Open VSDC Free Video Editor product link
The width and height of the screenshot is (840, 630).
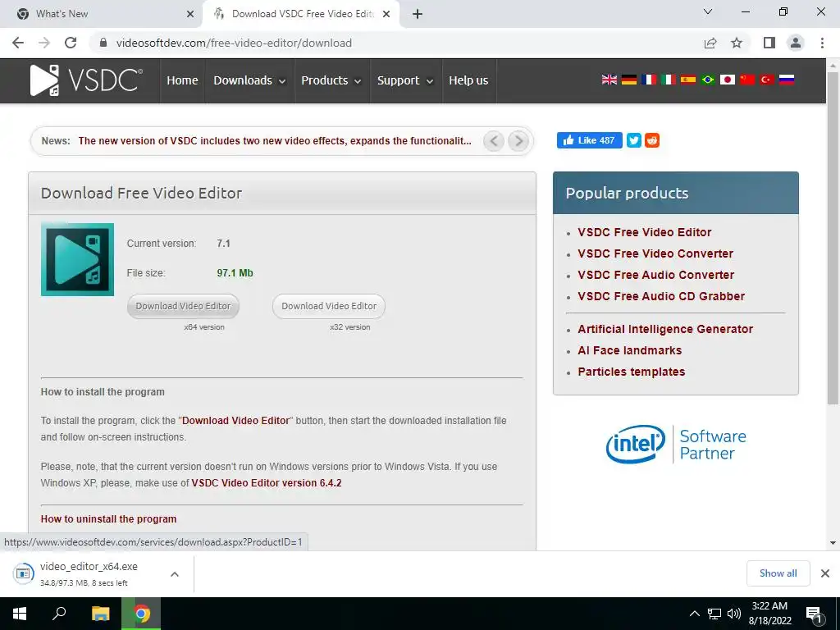tap(645, 232)
